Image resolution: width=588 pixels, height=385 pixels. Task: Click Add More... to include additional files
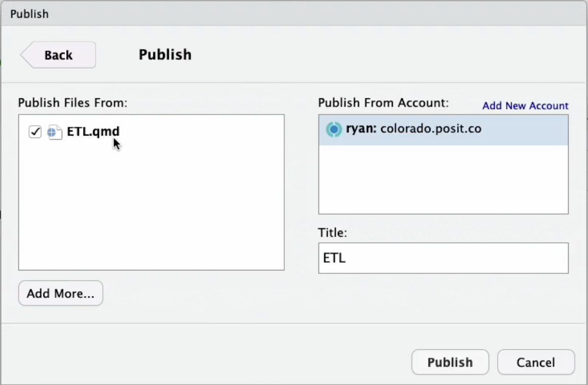60,293
